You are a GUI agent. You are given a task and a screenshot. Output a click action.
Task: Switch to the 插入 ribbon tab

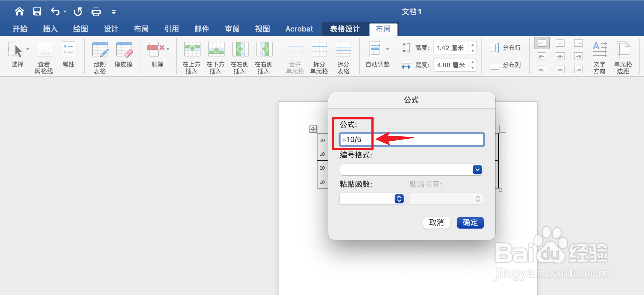(50, 29)
